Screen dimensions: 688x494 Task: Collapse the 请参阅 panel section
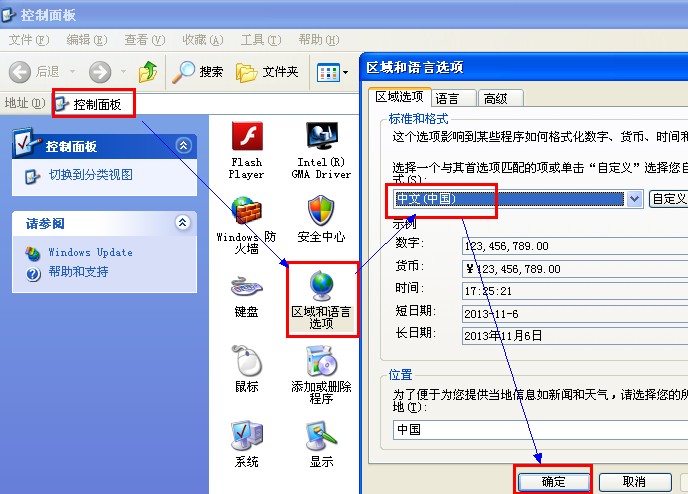pyautogui.click(x=182, y=222)
